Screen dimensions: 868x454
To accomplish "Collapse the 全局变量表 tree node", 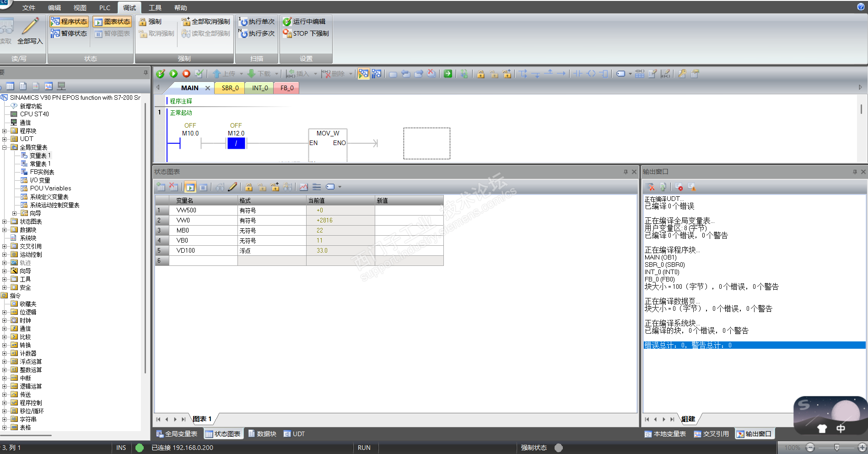I will pyautogui.click(x=4, y=147).
